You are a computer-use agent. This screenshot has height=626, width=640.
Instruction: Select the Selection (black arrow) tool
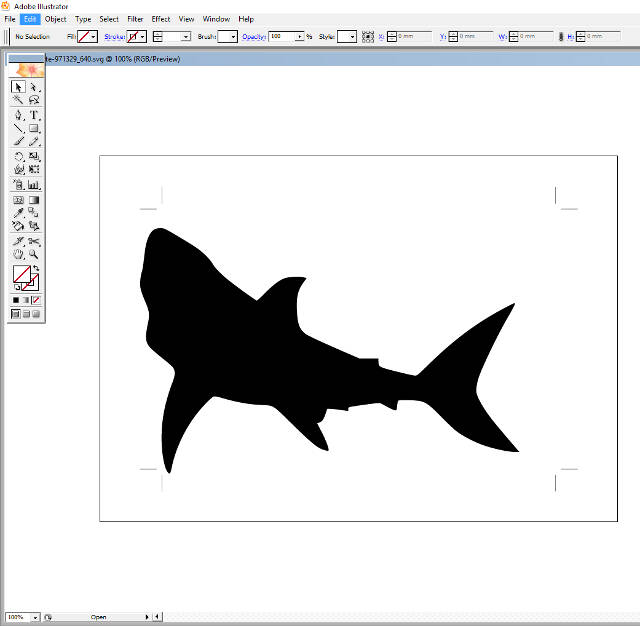(18, 87)
